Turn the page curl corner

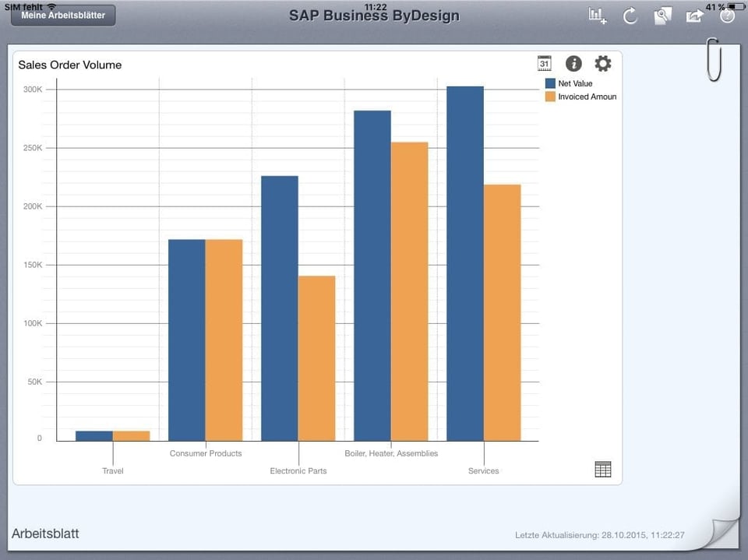pyautogui.click(x=724, y=532)
